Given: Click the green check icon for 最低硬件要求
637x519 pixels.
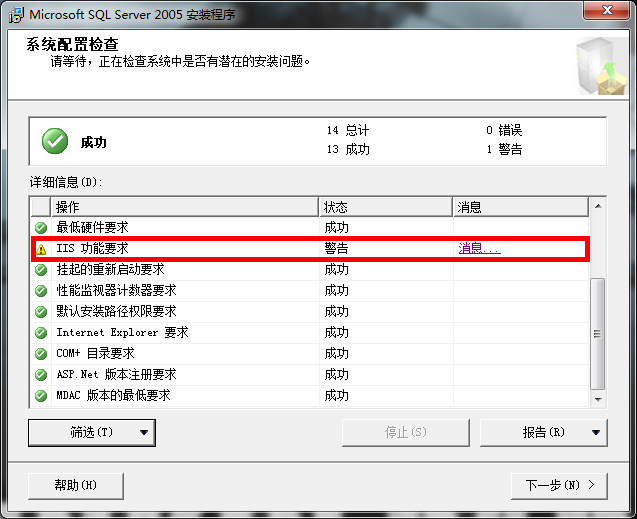Looking at the screenshot, I should [41, 228].
